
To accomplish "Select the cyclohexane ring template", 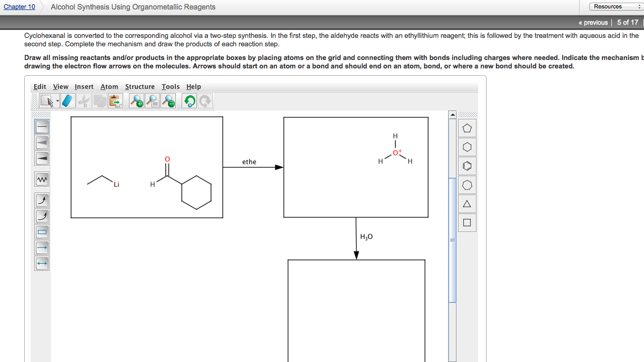I will [467, 147].
